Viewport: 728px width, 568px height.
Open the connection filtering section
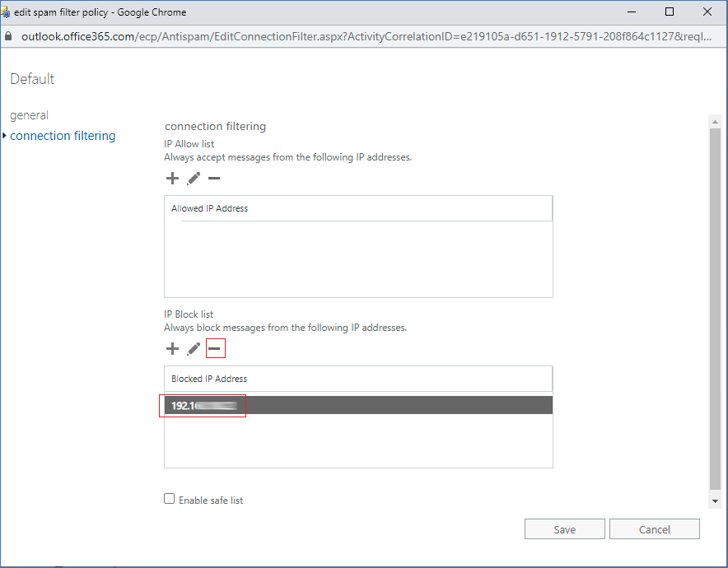tap(63, 136)
